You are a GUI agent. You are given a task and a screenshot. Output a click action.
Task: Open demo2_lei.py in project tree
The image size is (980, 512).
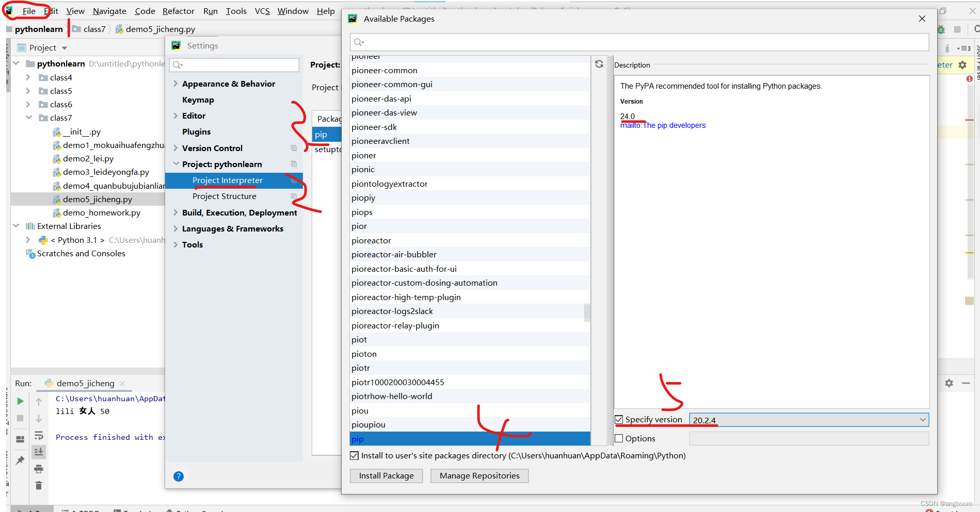point(88,159)
